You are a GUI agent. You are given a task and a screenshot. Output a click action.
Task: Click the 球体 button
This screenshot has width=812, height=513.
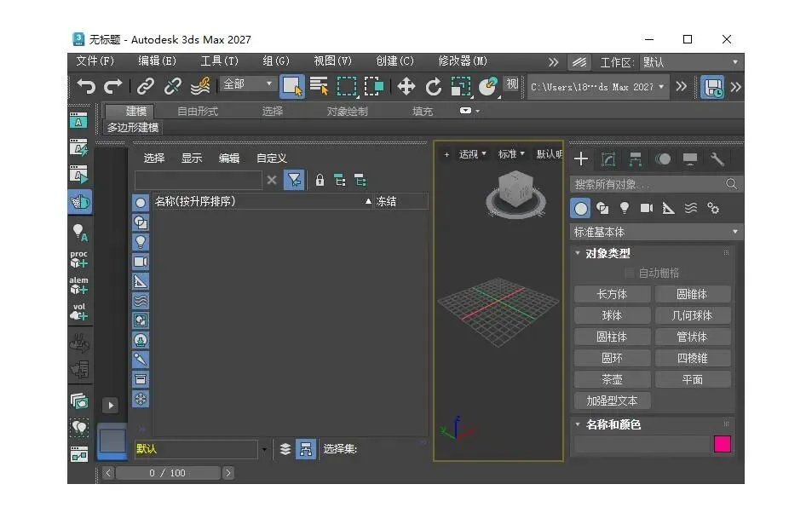[612, 315]
